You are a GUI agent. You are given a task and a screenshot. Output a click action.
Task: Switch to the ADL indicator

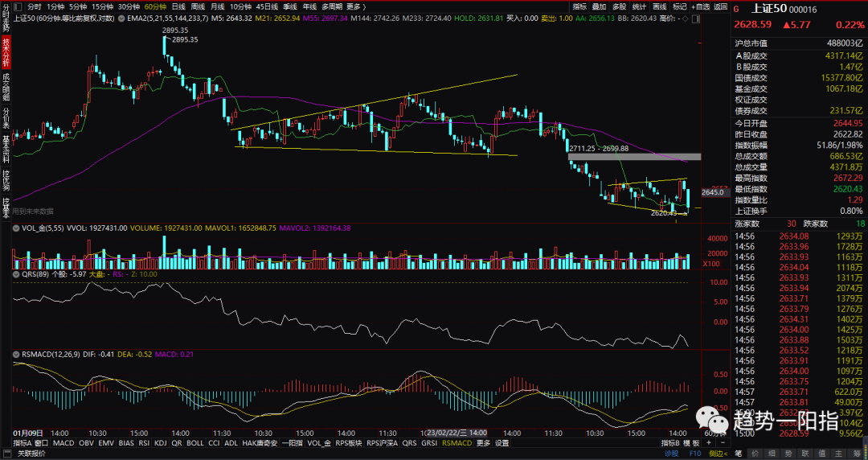click(231, 443)
